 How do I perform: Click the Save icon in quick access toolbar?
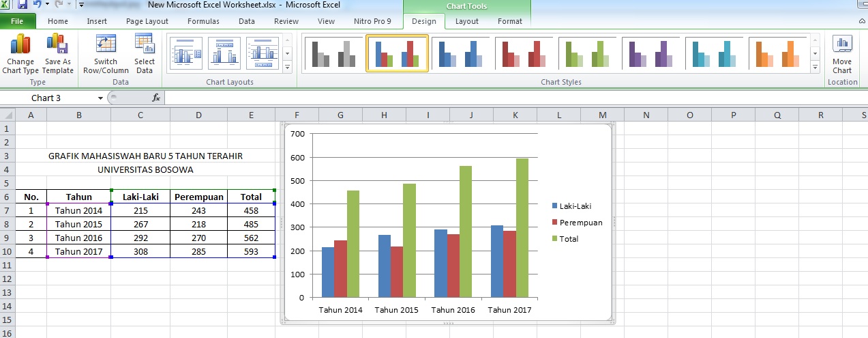point(23,5)
